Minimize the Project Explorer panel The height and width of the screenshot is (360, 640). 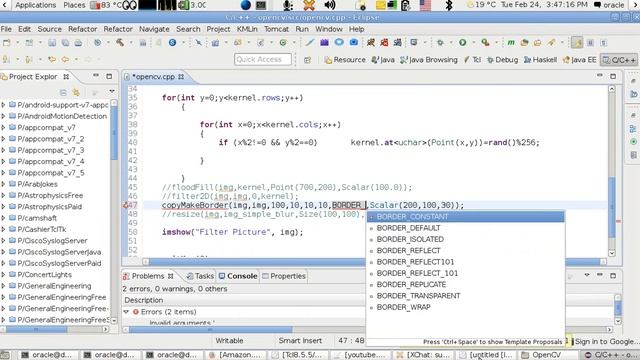[96, 76]
